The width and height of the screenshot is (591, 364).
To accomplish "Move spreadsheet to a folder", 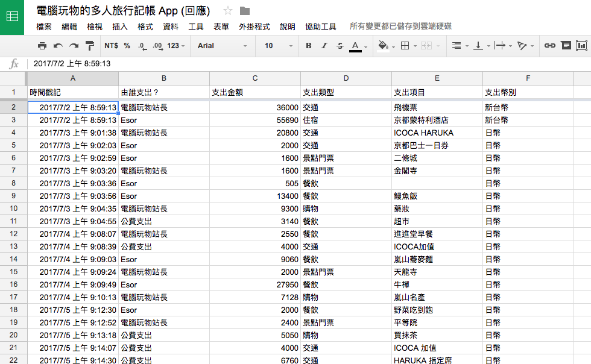I will point(245,11).
